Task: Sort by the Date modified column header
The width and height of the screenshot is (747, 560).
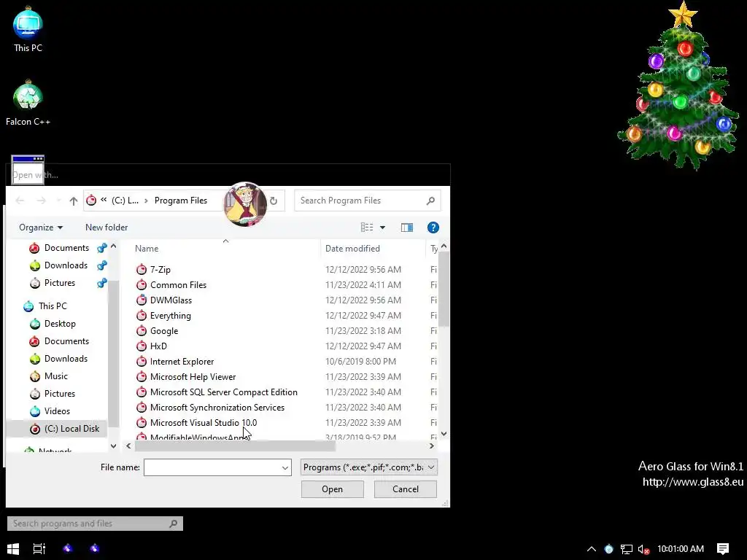Action: click(352, 249)
